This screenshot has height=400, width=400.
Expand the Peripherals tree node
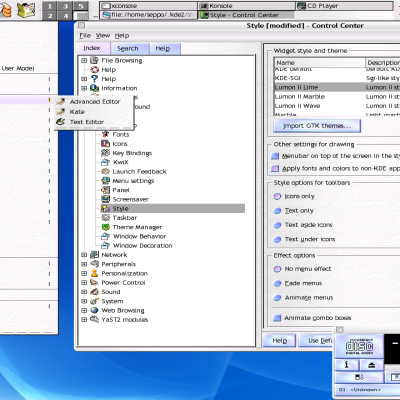[x=84, y=264]
